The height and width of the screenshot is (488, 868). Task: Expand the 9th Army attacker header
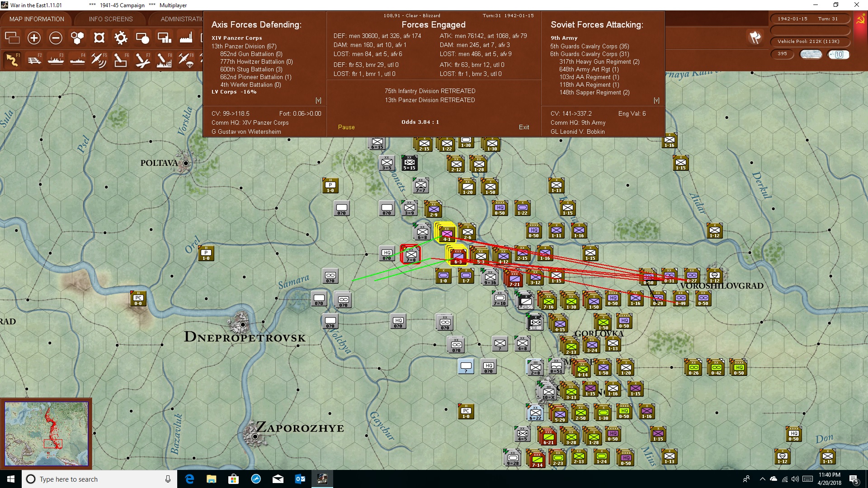click(564, 38)
